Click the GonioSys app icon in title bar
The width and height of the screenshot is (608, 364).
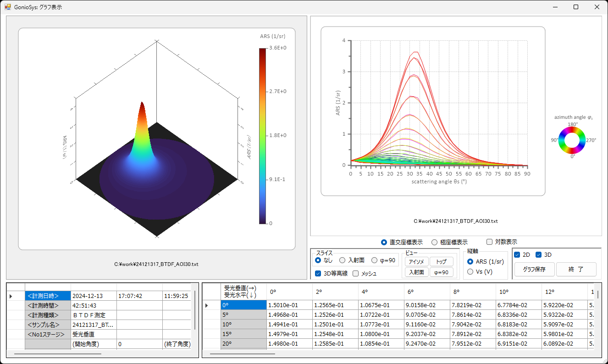point(7,7)
